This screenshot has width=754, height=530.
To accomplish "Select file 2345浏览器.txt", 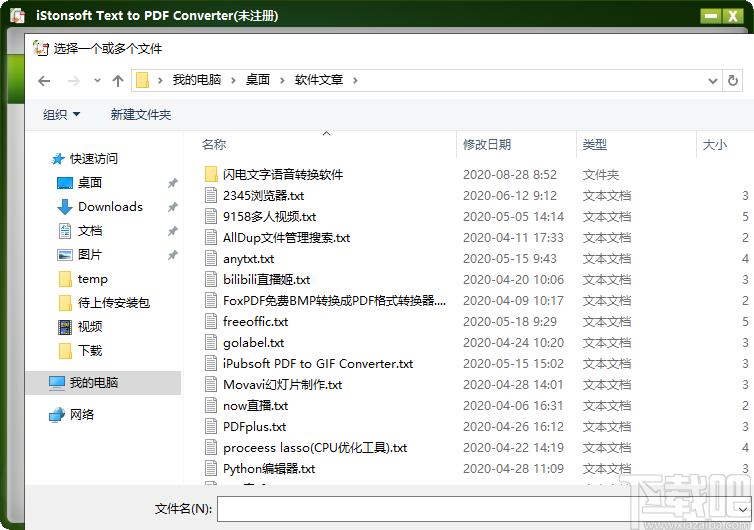I will [264, 196].
